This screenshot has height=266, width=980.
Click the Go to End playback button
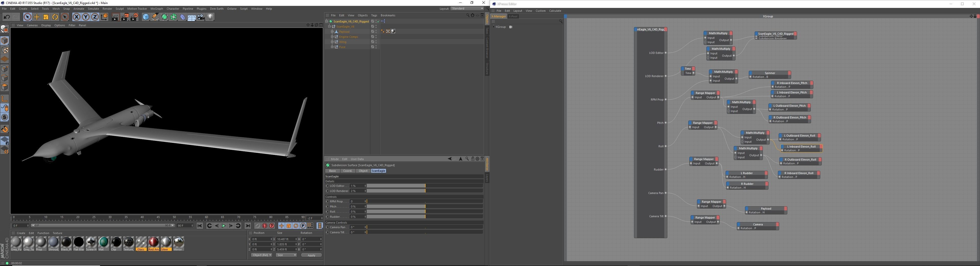(248, 226)
